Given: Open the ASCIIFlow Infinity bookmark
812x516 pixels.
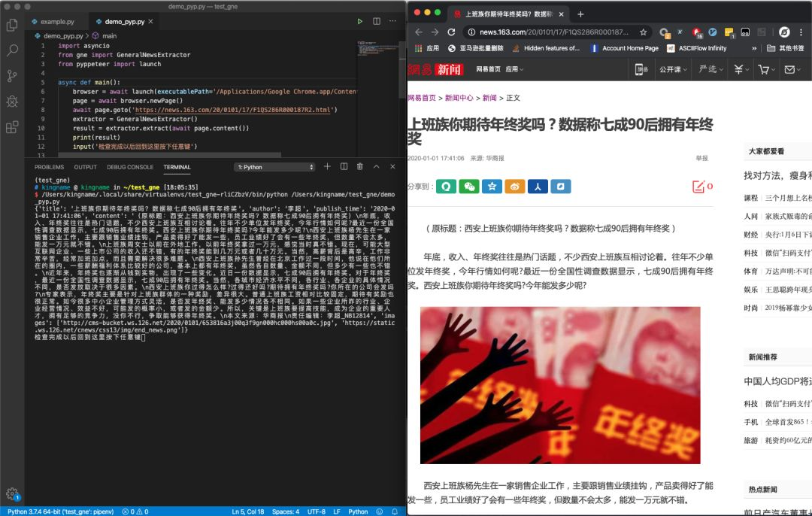Looking at the screenshot, I should (x=702, y=48).
